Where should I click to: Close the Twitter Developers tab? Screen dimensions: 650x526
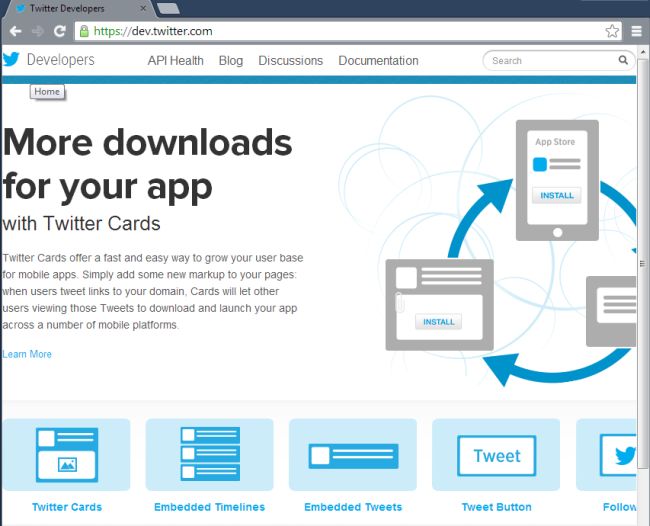143,8
